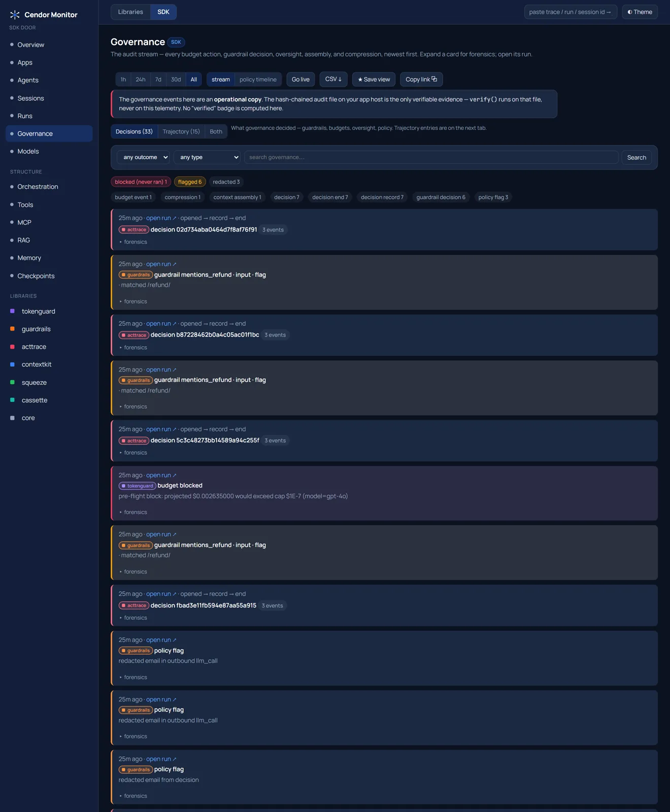Filter by compression 1 chip
The image size is (670, 812).
point(183,197)
